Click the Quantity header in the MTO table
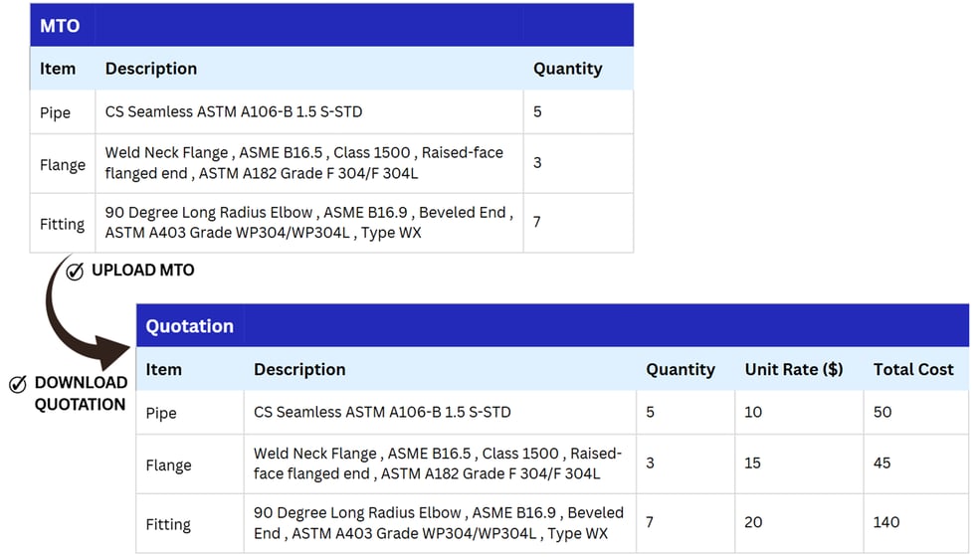Viewport: 980px width, 557px height. (x=567, y=69)
